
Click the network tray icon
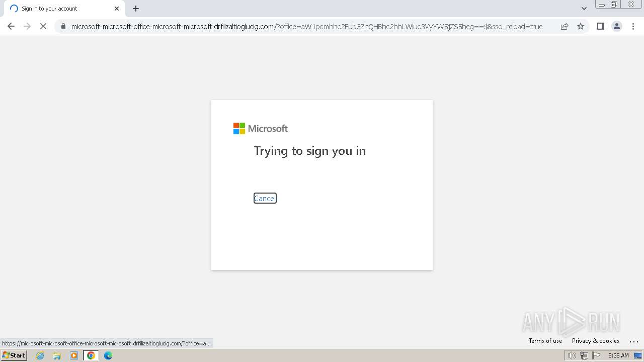tap(584, 355)
